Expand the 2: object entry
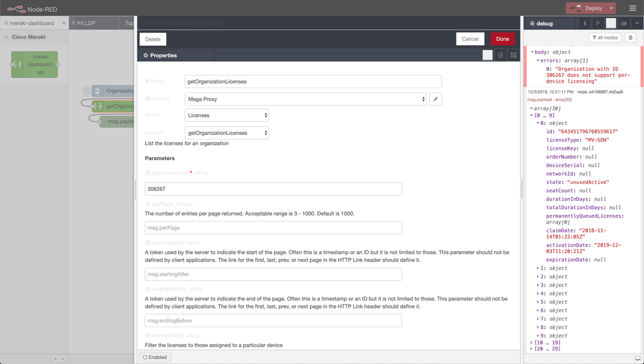644x364 pixels. pyautogui.click(x=538, y=277)
